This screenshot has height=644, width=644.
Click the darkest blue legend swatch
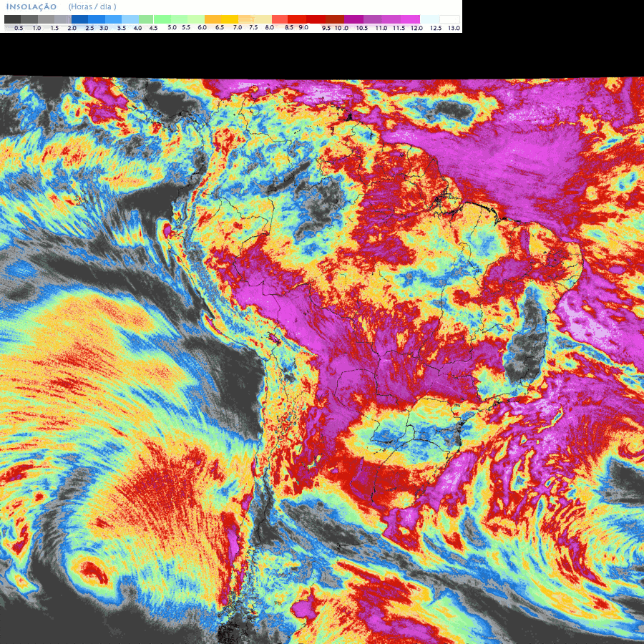click(79, 19)
